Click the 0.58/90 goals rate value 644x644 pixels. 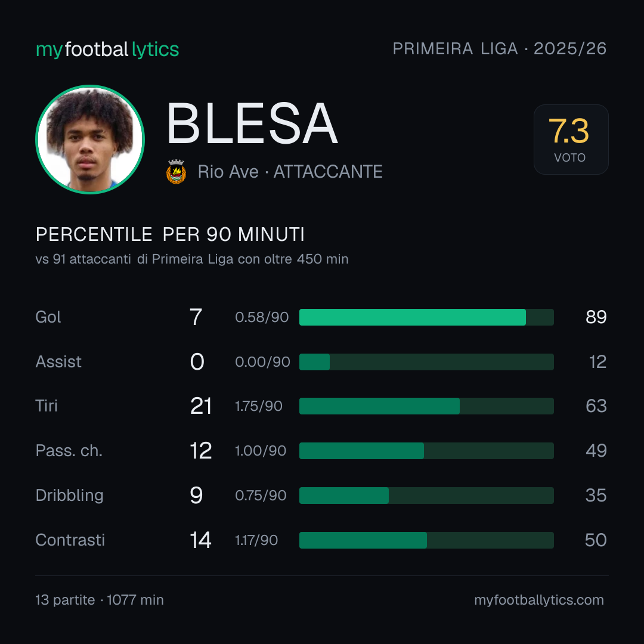click(262, 317)
